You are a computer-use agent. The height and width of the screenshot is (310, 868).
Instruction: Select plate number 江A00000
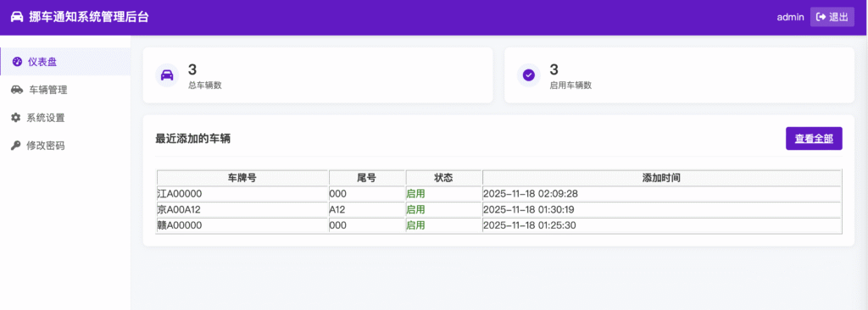(x=180, y=194)
